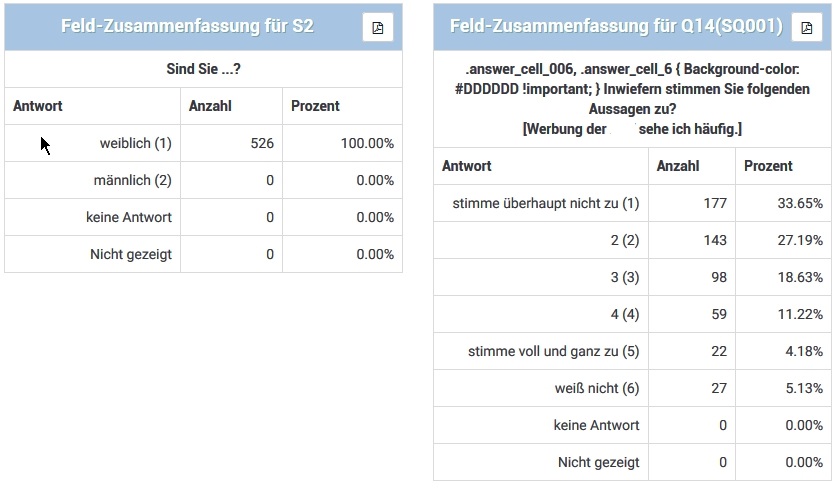Click the 'Prozent' column header in the Q14 table
Viewport: 840px width, 494px height.
(x=768, y=166)
